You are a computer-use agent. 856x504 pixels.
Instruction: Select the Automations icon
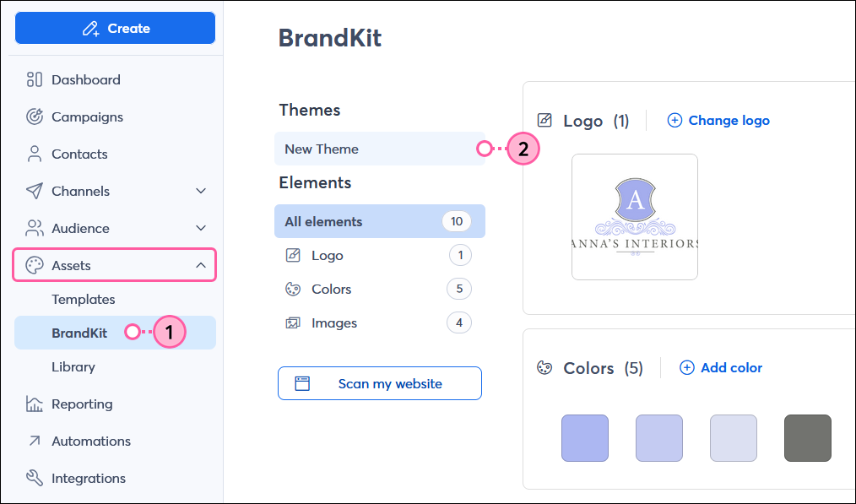click(x=32, y=441)
